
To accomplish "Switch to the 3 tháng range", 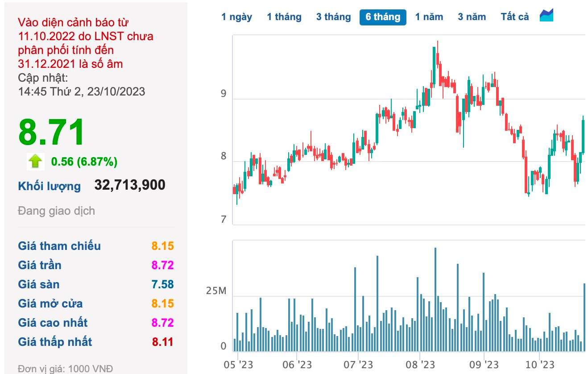I will tap(334, 17).
